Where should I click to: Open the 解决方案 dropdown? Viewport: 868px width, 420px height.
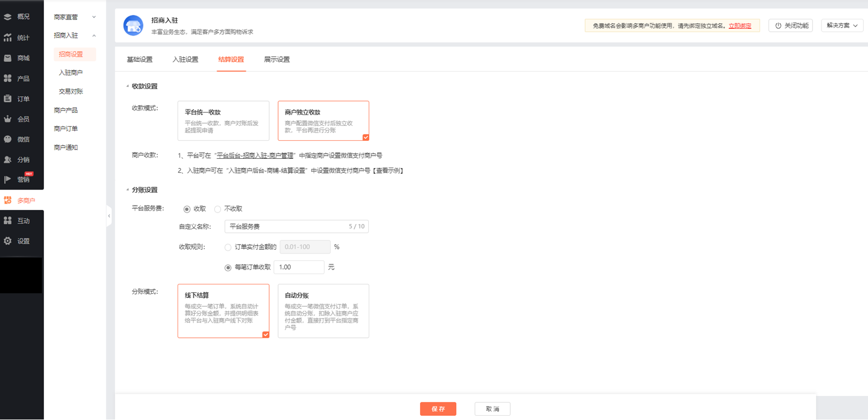[842, 26]
